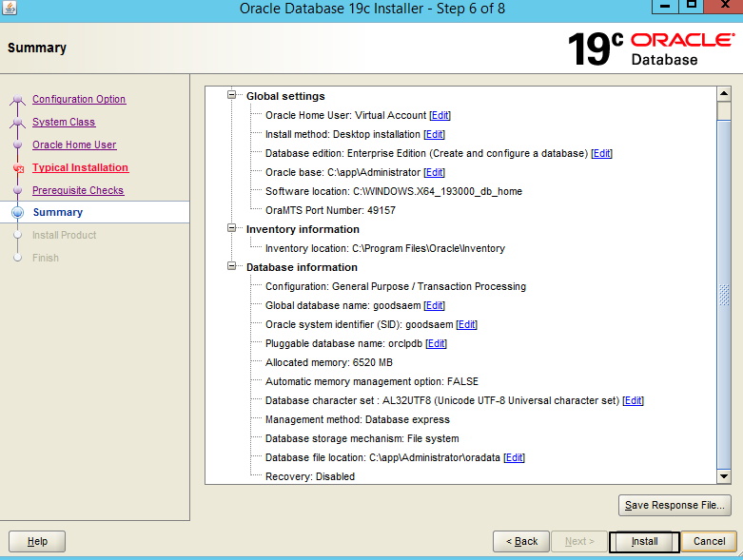Open the Prerequisite Checks step
The width and height of the screenshot is (743, 560).
coord(78,190)
